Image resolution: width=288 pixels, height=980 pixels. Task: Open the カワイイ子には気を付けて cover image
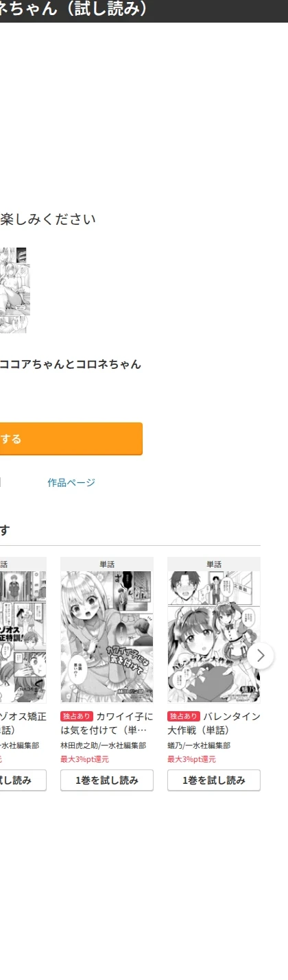point(107,637)
